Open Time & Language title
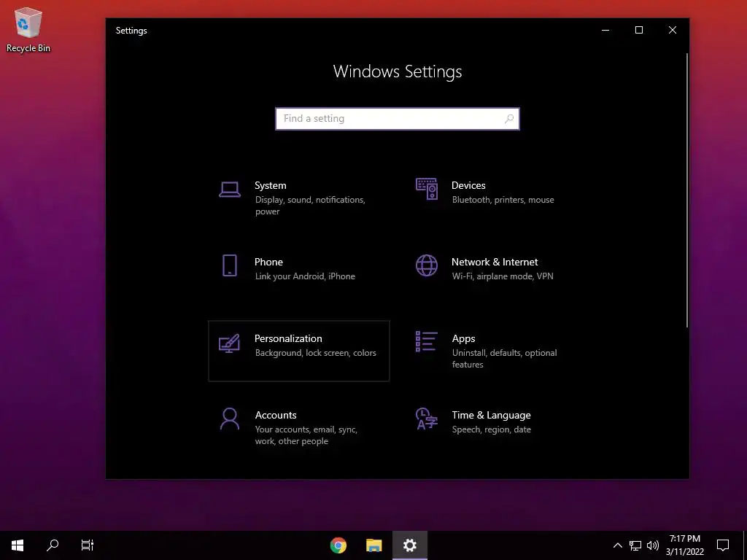 point(491,415)
